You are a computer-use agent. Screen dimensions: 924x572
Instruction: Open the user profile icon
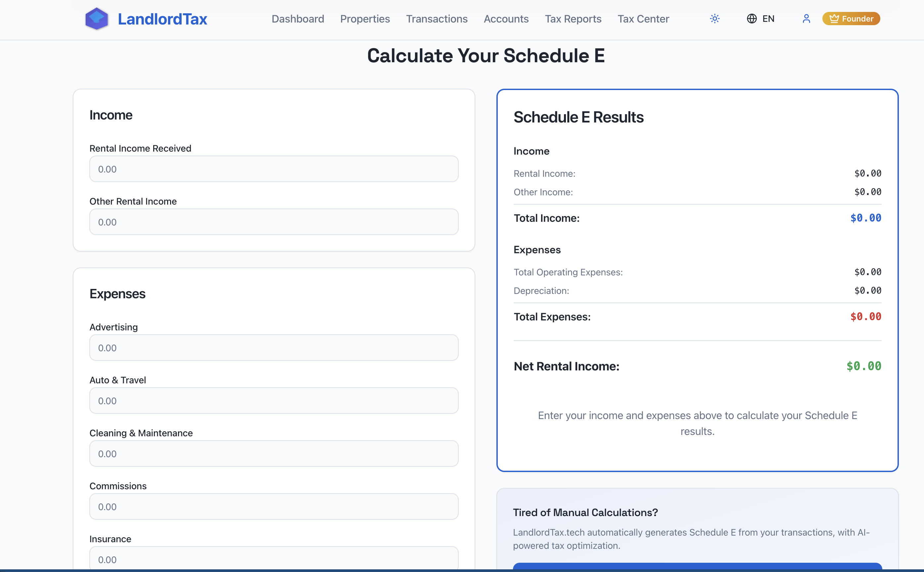pyautogui.click(x=806, y=19)
